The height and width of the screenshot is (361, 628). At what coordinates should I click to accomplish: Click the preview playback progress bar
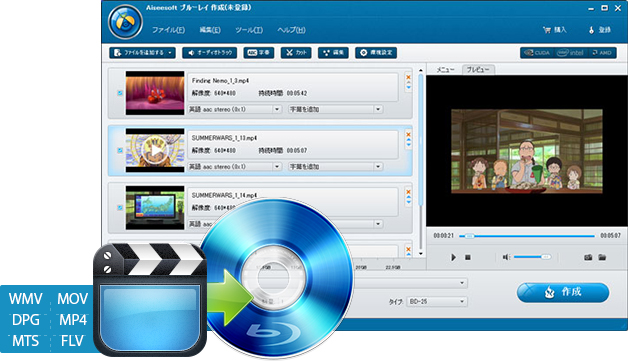pos(526,236)
